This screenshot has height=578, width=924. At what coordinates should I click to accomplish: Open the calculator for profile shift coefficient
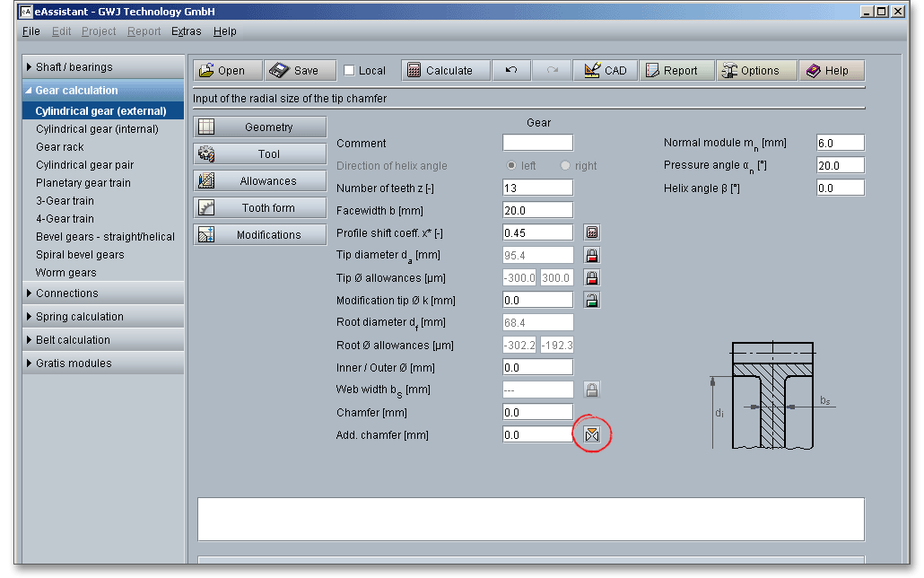tap(592, 232)
